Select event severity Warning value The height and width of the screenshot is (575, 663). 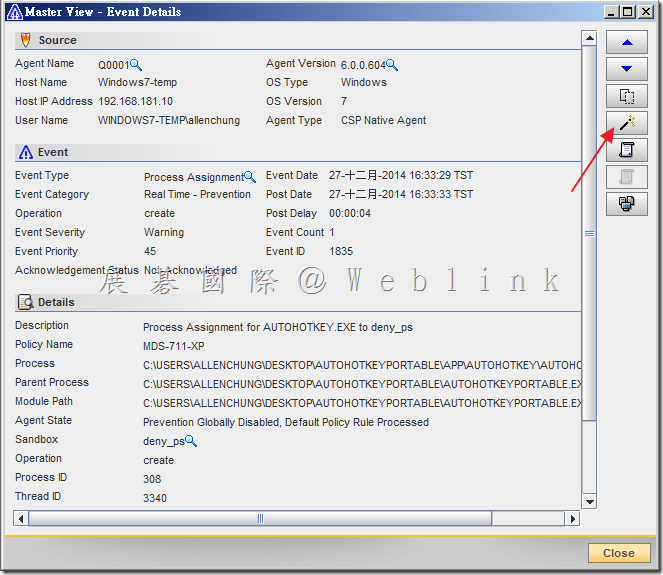[164, 232]
